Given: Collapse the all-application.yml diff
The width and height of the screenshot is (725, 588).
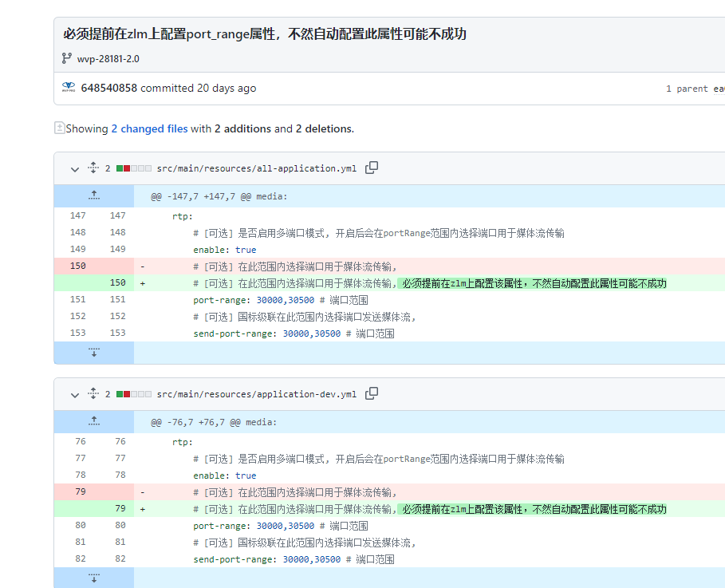Looking at the screenshot, I should pos(74,169).
